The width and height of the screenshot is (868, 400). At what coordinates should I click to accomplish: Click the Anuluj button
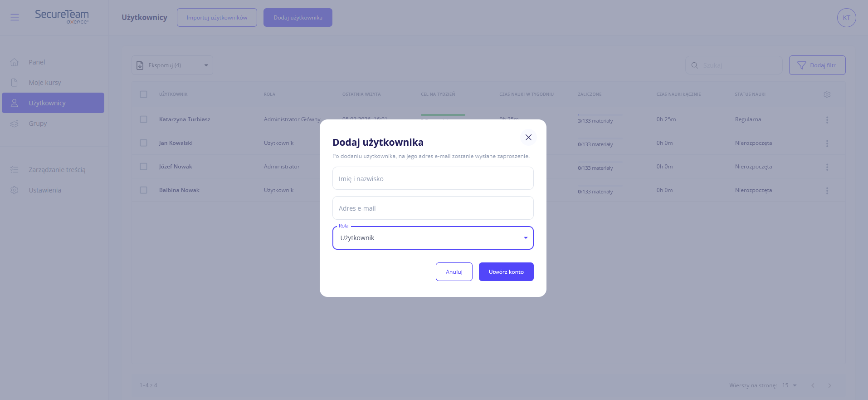454,272
